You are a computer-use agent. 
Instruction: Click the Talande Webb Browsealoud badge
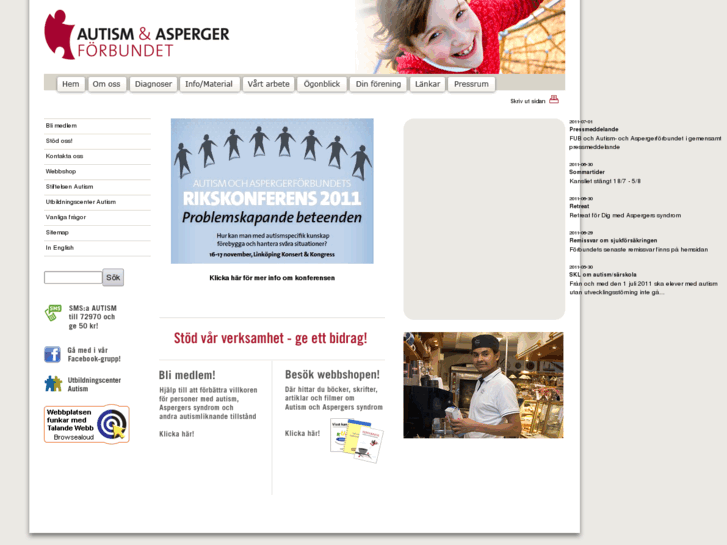point(87,424)
